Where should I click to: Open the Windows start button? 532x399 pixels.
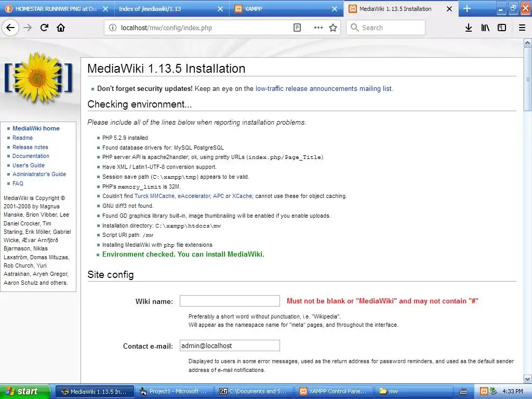(x=25, y=391)
